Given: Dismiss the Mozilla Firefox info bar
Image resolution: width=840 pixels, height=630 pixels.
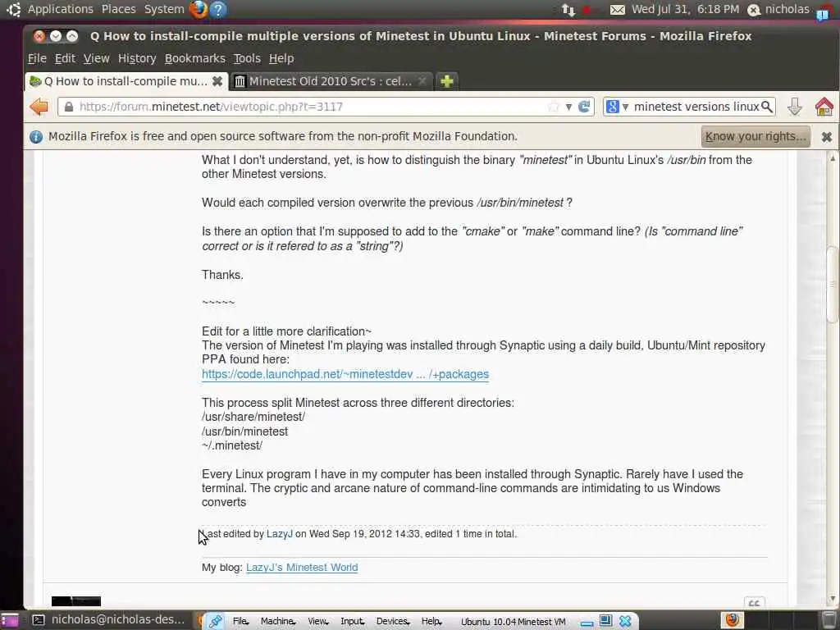Looking at the screenshot, I should [827, 137].
